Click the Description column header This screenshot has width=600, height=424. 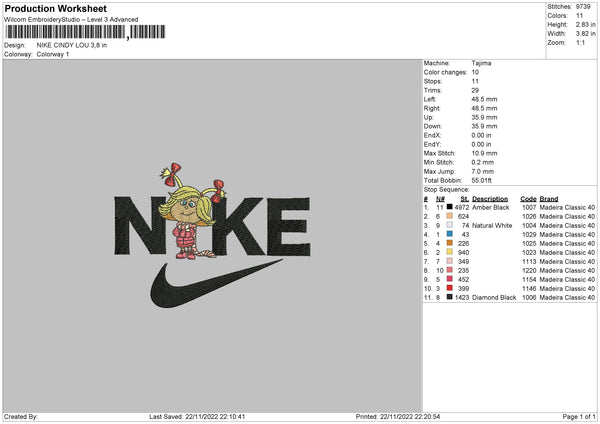[490, 199]
